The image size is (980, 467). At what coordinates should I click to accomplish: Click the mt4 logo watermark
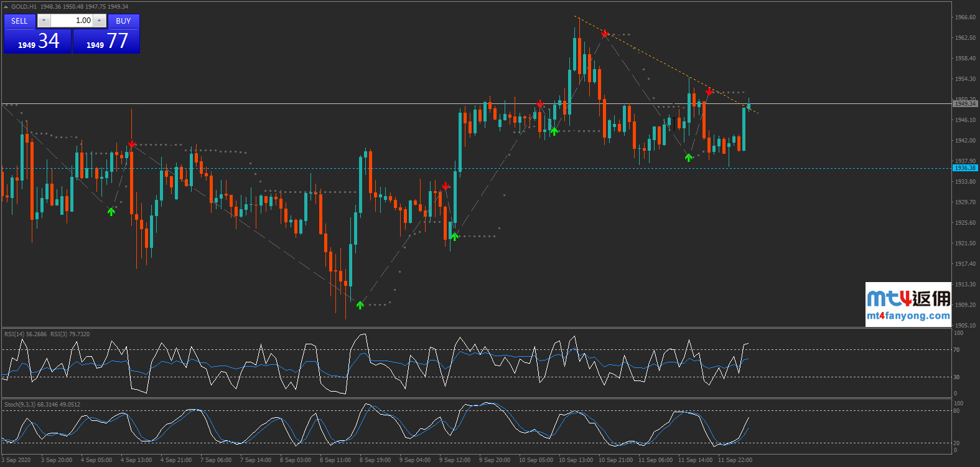click(908, 298)
